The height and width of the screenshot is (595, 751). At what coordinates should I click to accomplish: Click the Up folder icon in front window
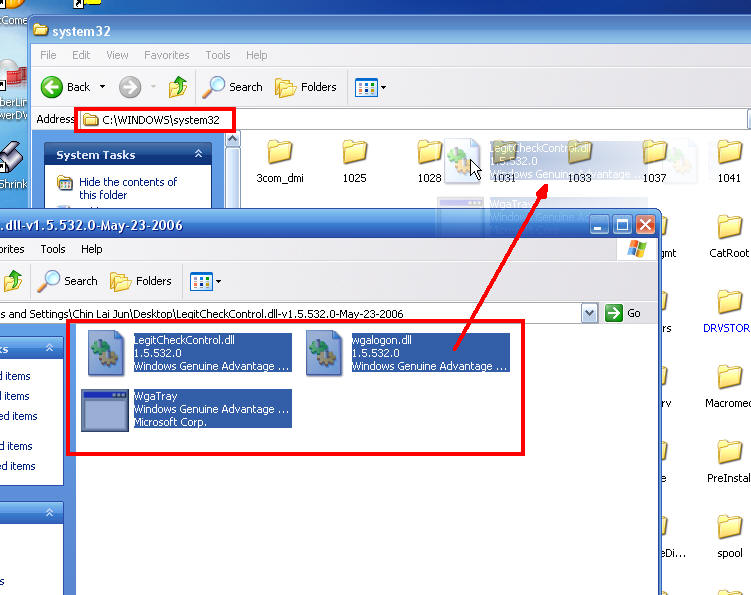(x=13, y=281)
